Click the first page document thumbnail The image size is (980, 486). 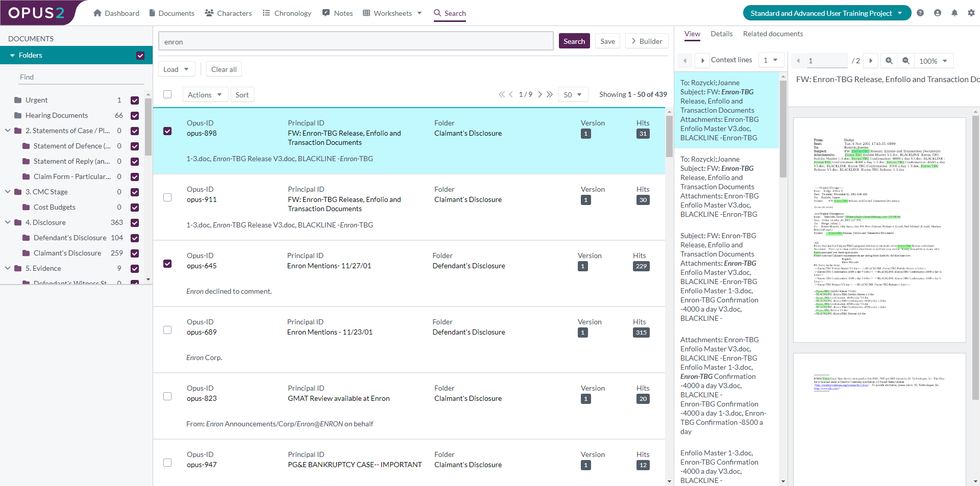pyautogui.click(x=879, y=230)
